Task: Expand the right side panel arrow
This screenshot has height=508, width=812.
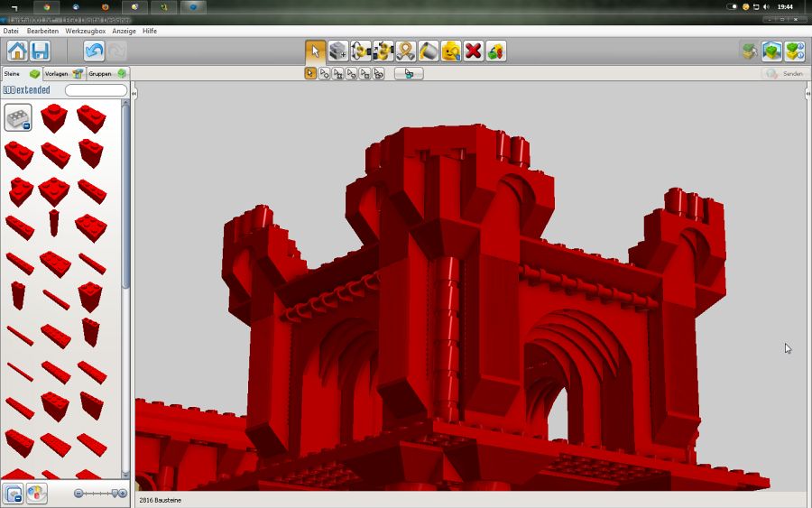Action: 807,93
